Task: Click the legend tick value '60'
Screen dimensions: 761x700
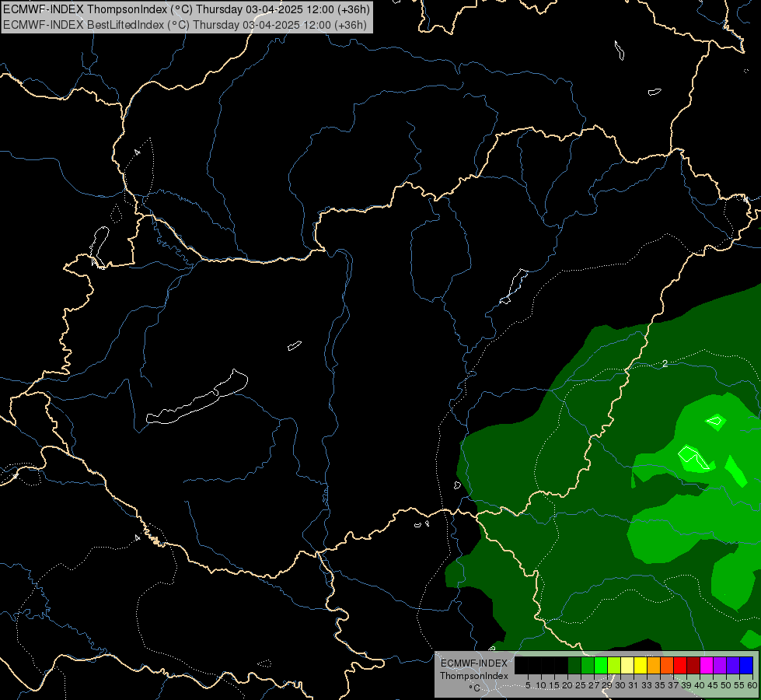Action: [x=752, y=685]
